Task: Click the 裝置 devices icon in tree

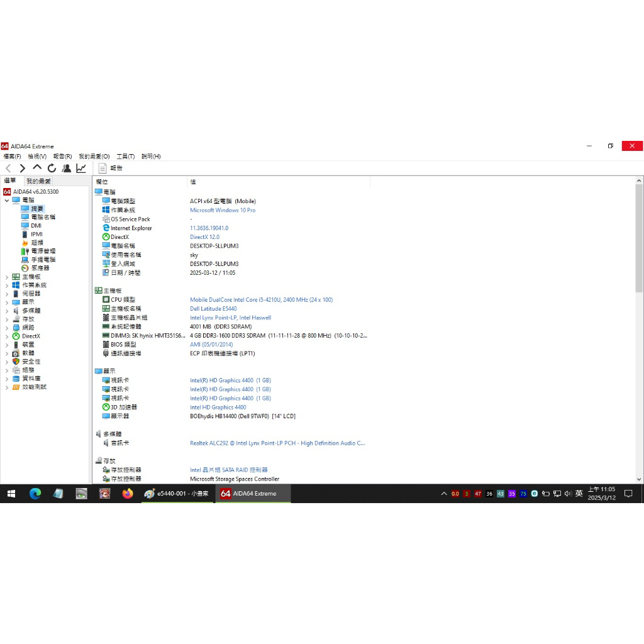Action: pyautogui.click(x=16, y=345)
